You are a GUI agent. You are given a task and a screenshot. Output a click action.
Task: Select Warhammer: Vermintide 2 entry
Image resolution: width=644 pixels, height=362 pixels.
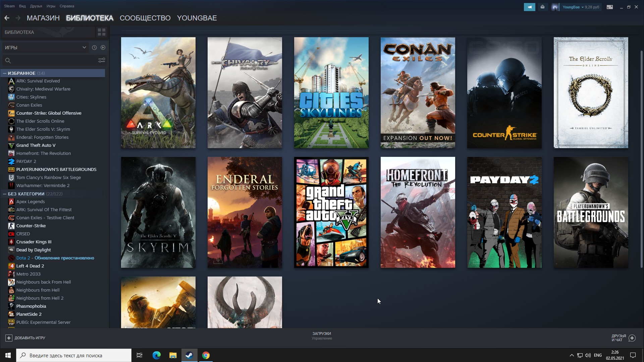click(43, 186)
